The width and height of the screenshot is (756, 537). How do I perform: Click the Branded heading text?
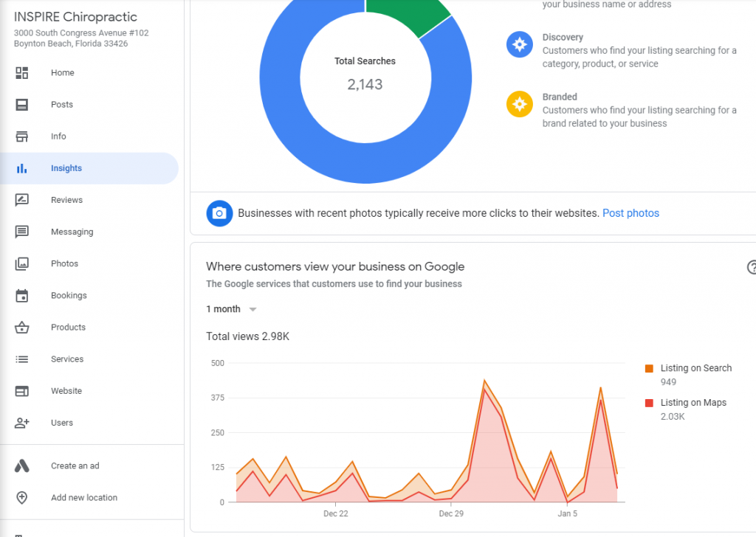click(x=560, y=97)
